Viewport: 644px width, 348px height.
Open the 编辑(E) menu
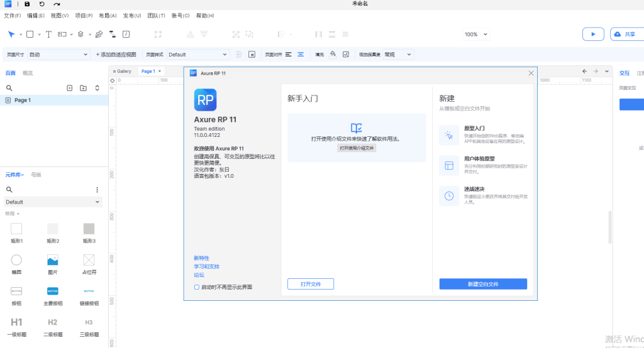tap(36, 16)
